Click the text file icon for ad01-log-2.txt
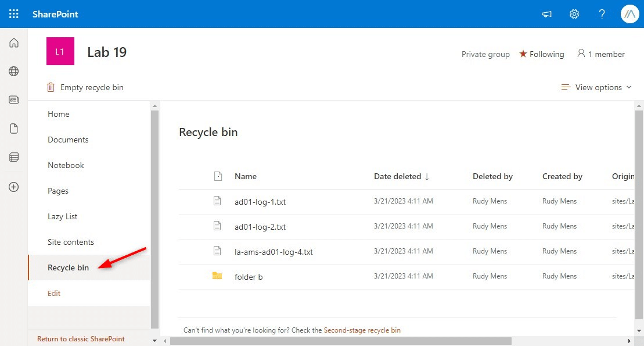644x346 pixels. click(217, 226)
